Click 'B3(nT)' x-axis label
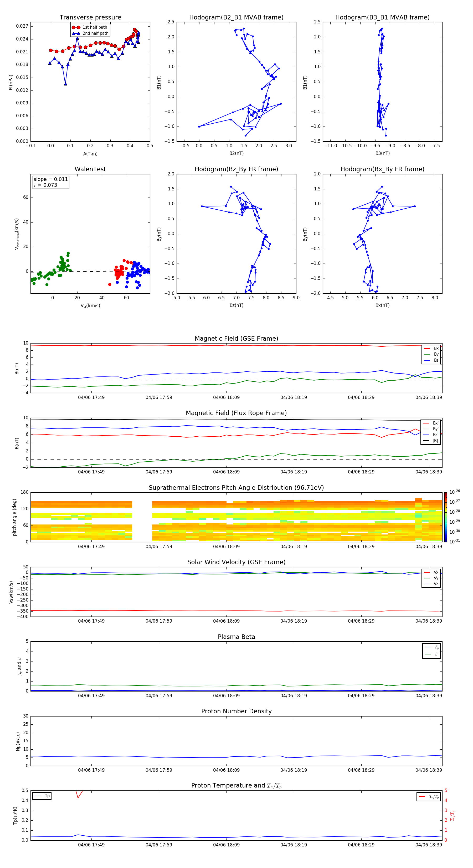Viewport: 473px width, 868px height. (x=382, y=153)
